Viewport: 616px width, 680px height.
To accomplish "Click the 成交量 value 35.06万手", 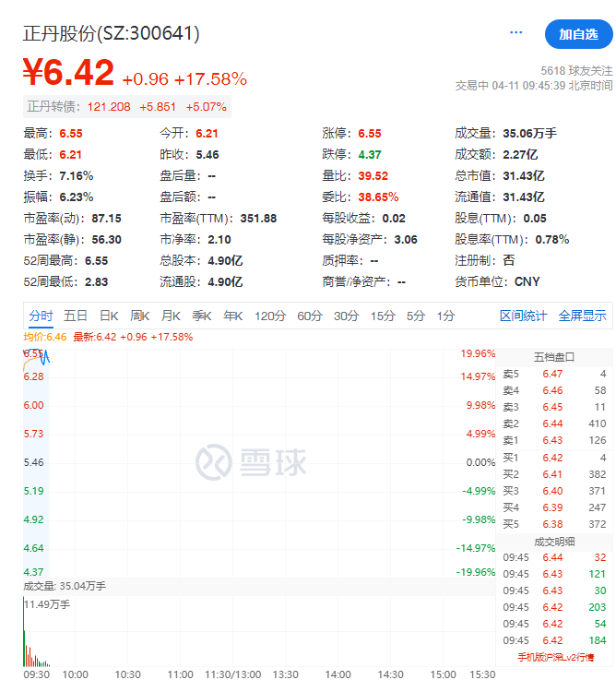I will (529, 133).
